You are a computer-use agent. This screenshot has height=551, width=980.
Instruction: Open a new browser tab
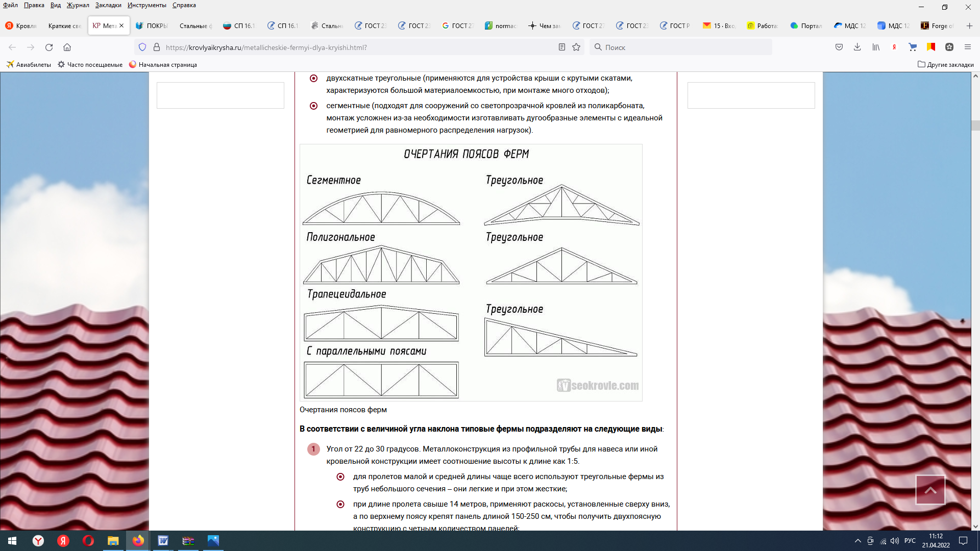pyautogui.click(x=969, y=26)
